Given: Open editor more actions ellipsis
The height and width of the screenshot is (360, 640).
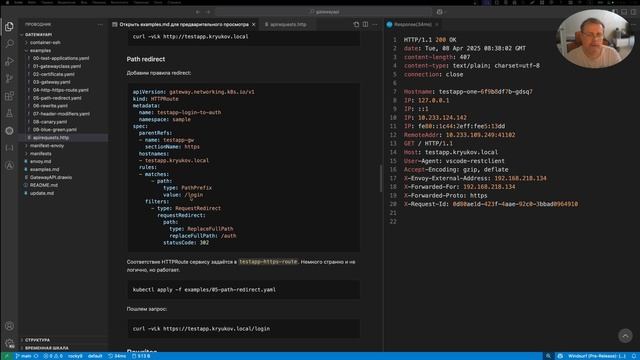Looking at the screenshot, I should 375,24.
